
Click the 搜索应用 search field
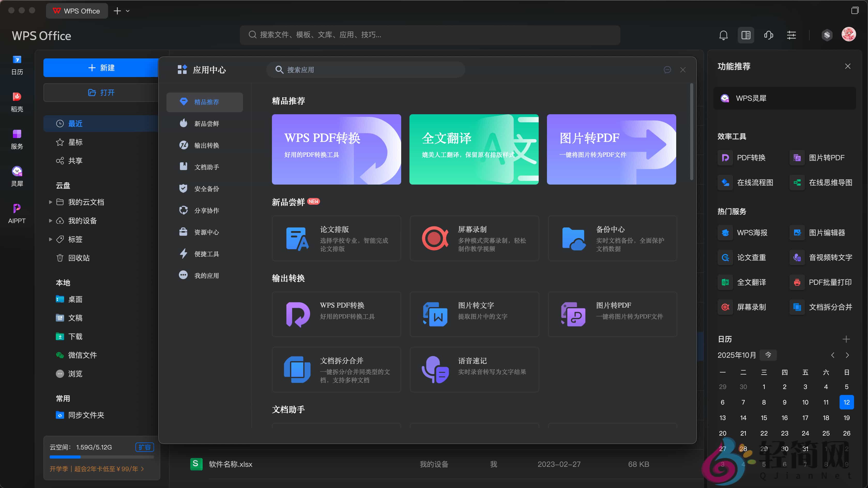[x=366, y=70]
